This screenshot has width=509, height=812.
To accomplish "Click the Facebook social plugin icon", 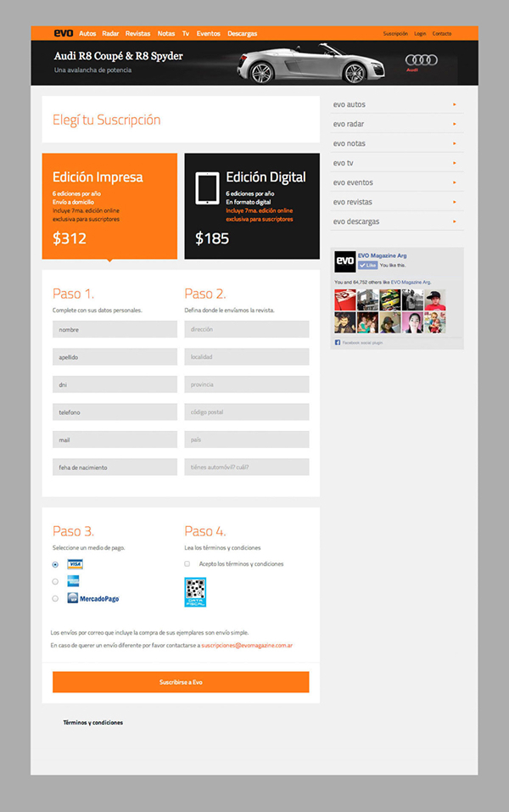I will pyautogui.click(x=338, y=342).
